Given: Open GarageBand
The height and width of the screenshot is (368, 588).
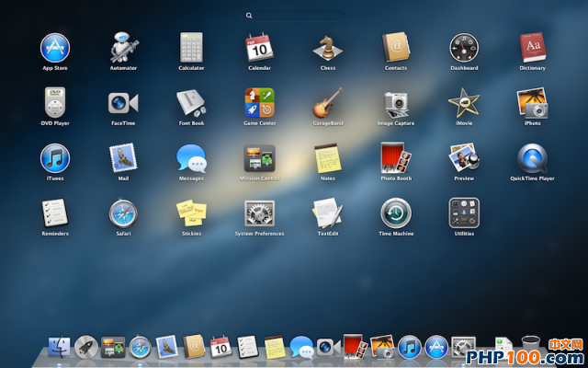Looking at the screenshot, I should pos(328,102).
